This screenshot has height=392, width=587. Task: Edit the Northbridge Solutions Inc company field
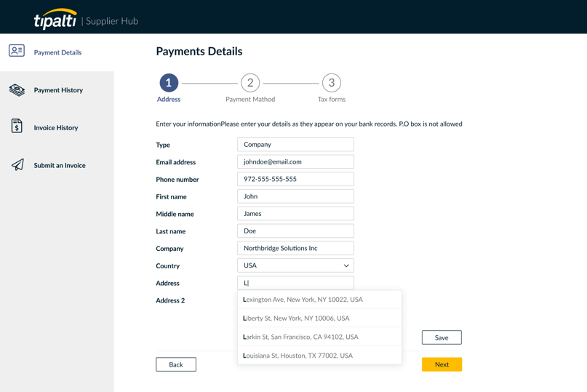pyautogui.click(x=295, y=248)
